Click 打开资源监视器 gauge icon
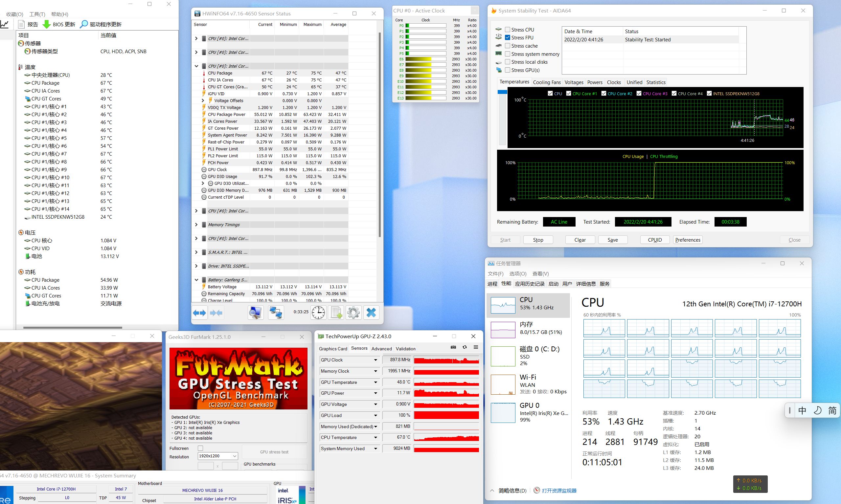Viewport: 841px width, 504px height. (x=536, y=491)
